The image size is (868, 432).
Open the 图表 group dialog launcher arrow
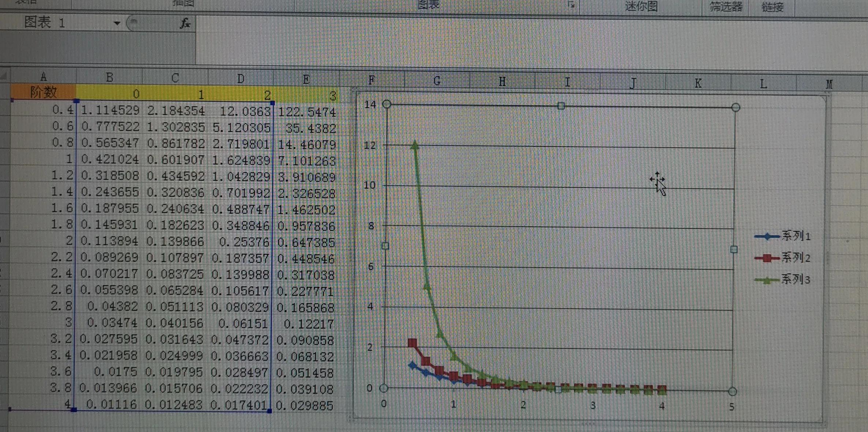[x=571, y=5]
